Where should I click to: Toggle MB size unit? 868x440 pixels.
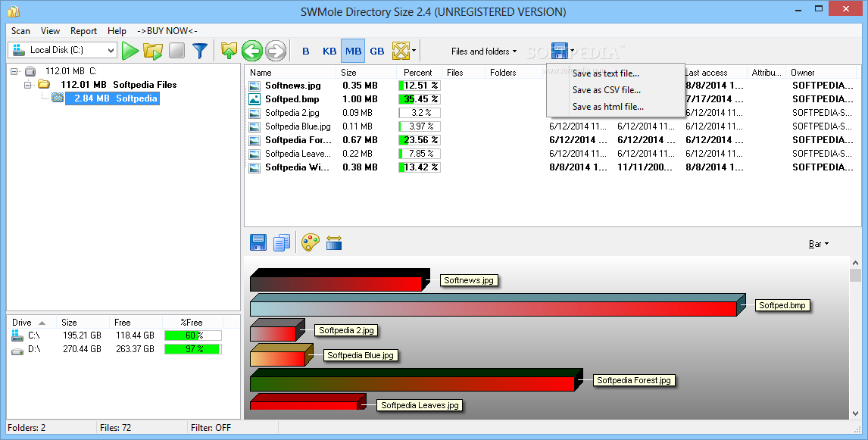coord(353,51)
